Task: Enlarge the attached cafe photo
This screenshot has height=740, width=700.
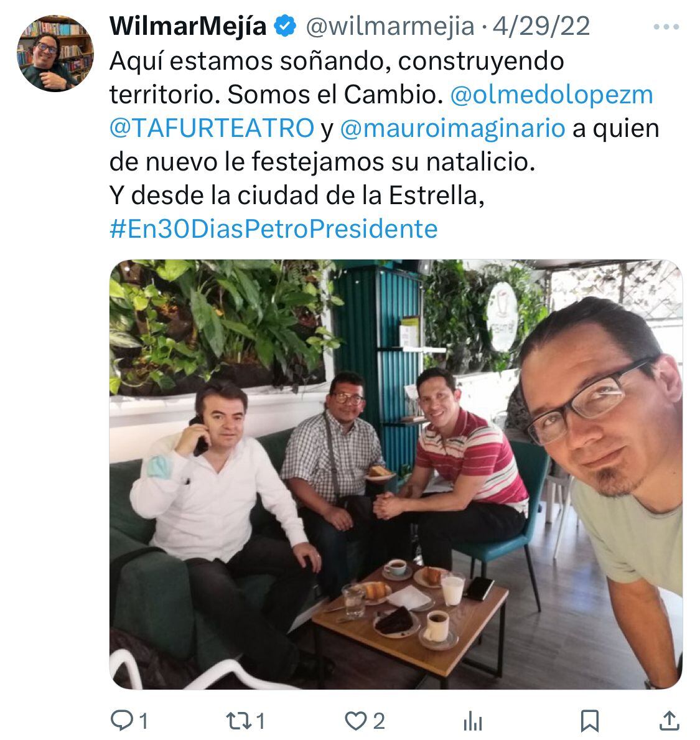Action: (396, 474)
